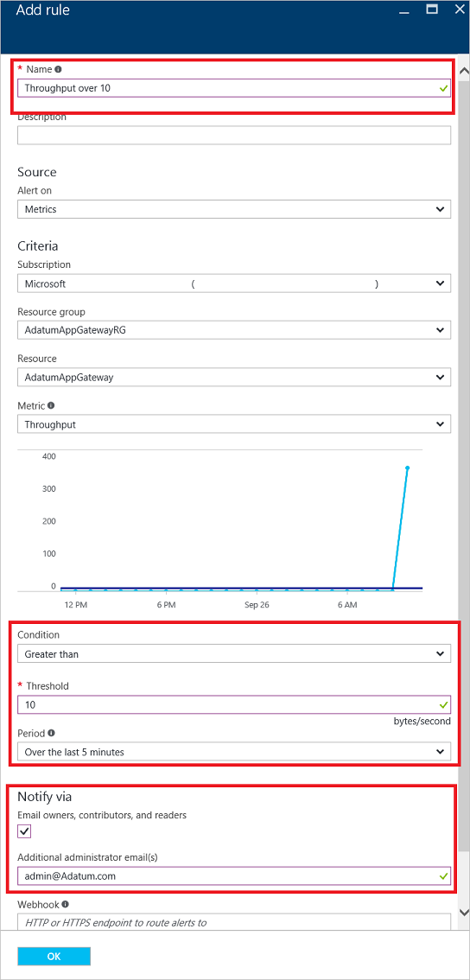
Task: Click the info icon beside Webhook
Action: [65, 904]
